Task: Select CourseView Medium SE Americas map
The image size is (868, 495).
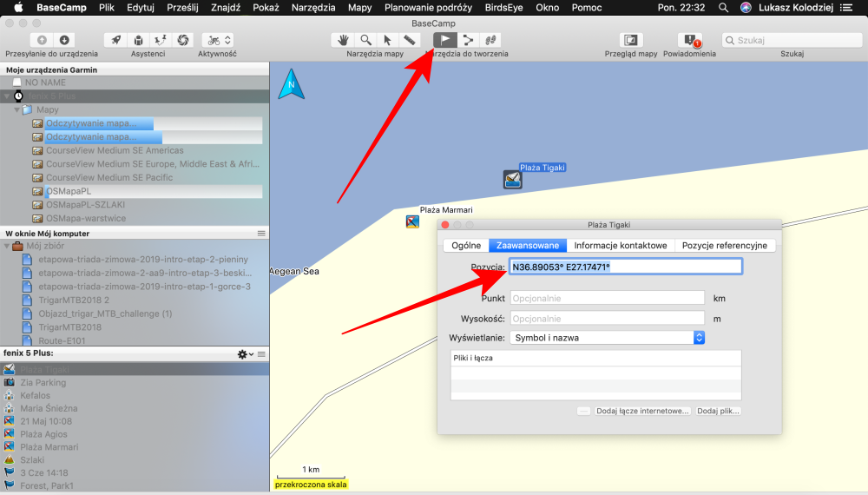Action: [115, 150]
